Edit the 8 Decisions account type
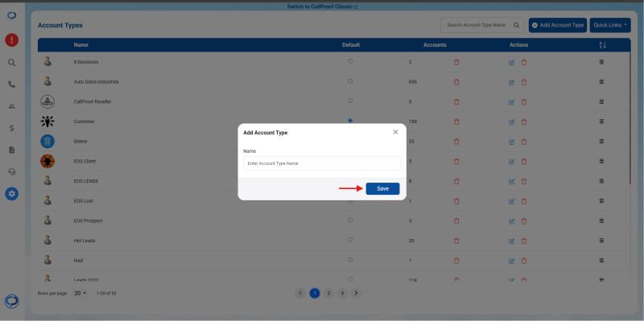 [512, 63]
